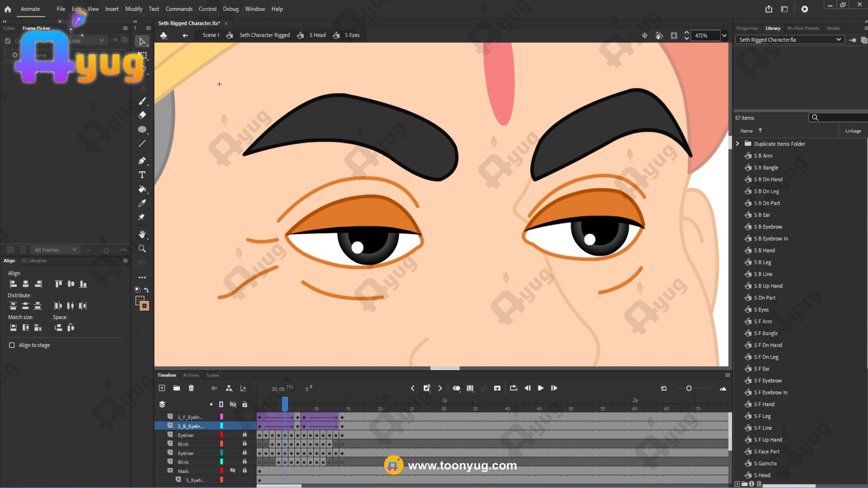This screenshot has height=488, width=868.
Task: Delete the selected layer using trash icon
Action: coord(191,388)
